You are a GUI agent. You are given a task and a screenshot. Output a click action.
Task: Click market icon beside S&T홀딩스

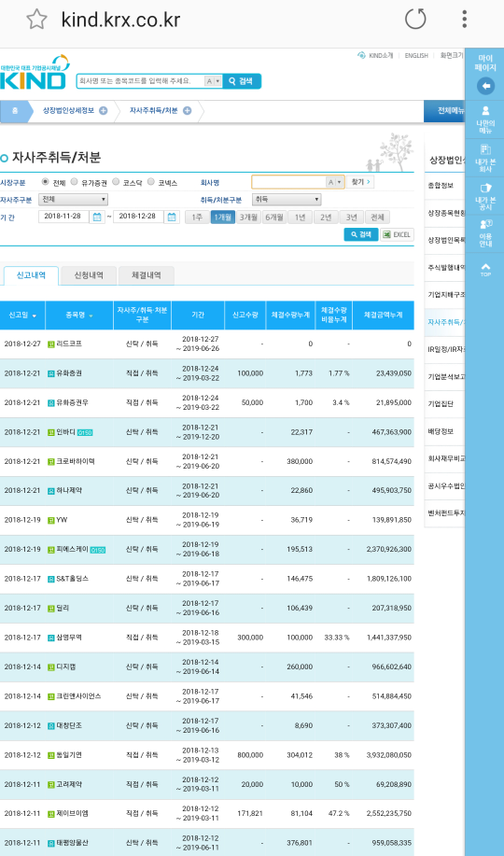pos(51,579)
